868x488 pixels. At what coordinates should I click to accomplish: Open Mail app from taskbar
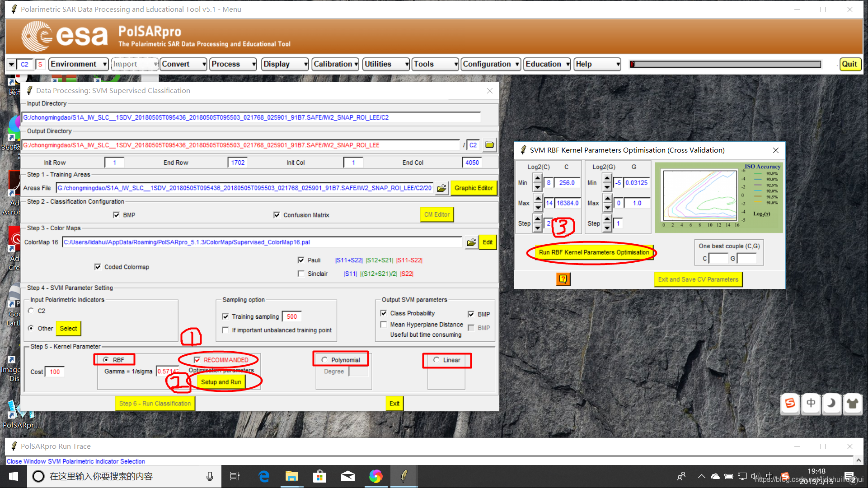348,476
